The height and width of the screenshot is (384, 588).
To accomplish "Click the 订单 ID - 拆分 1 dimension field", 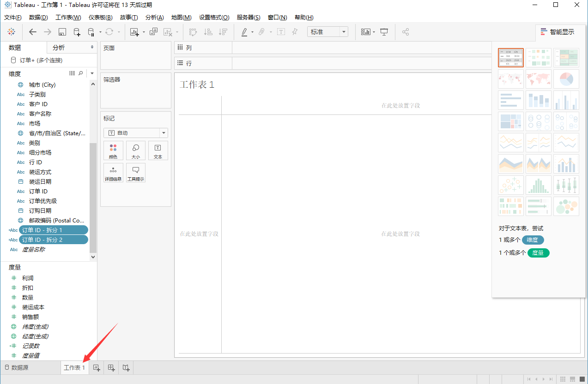I will (x=53, y=230).
